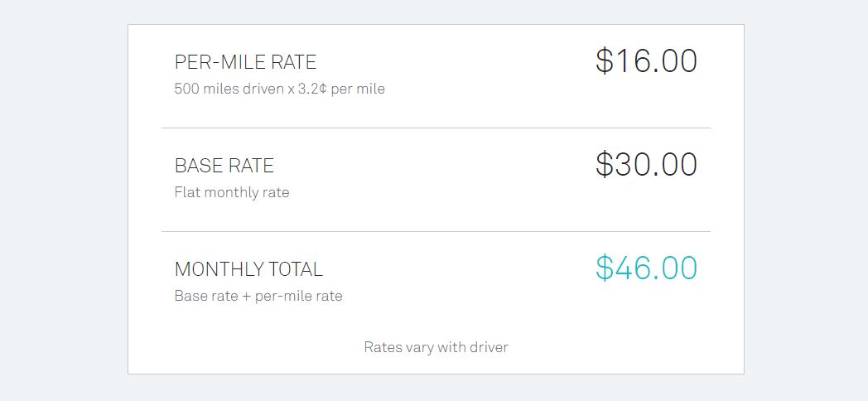Click the Flat monthly rate description
868x401 pixels.
coord(232,192)
